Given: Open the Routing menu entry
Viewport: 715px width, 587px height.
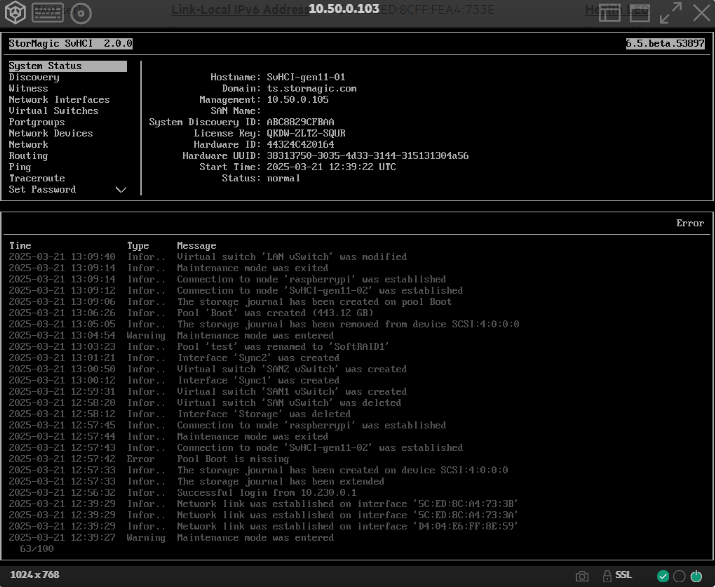Looking at the screenshot, I should [x=28, y=156].
